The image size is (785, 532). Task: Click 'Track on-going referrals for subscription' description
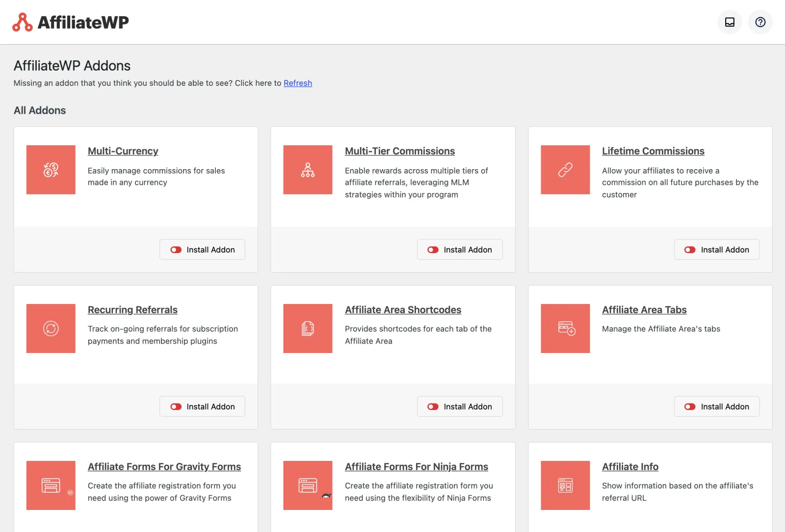[163, 329]
